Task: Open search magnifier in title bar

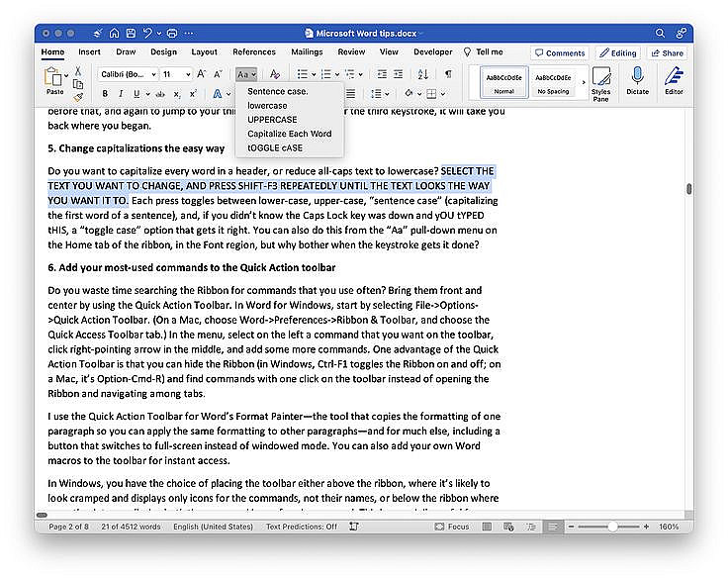Action: click(x=660, y=33)
